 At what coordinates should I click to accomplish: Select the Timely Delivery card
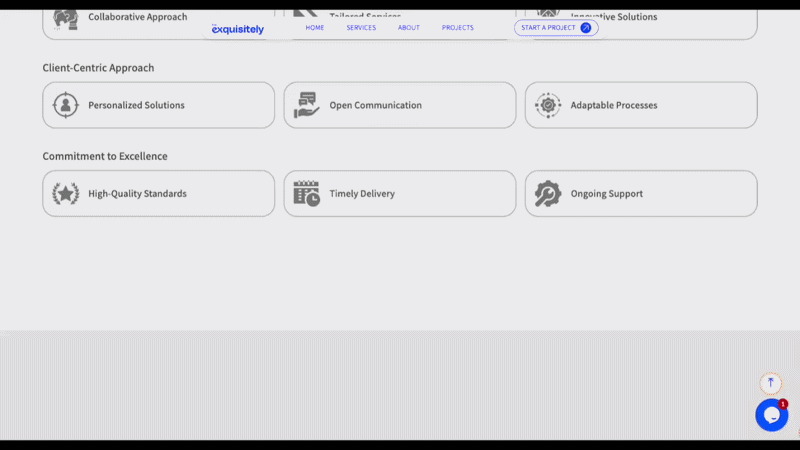(400, 193)
